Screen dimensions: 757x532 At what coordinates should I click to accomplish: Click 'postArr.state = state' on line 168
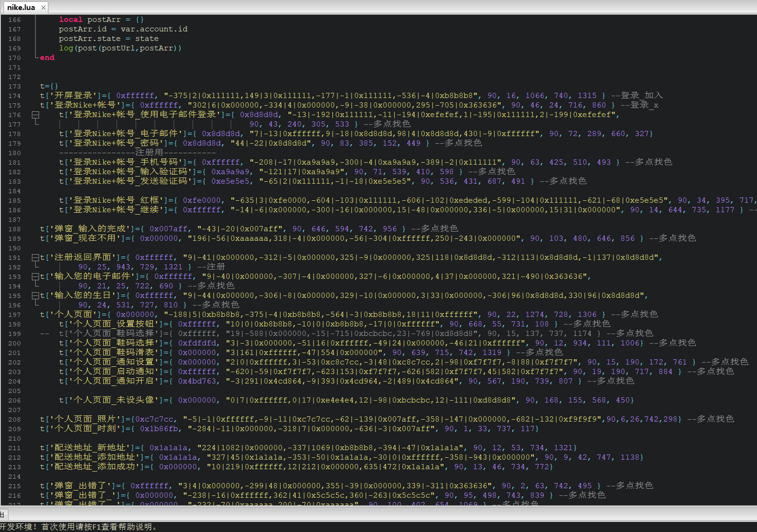pos(109,39)
